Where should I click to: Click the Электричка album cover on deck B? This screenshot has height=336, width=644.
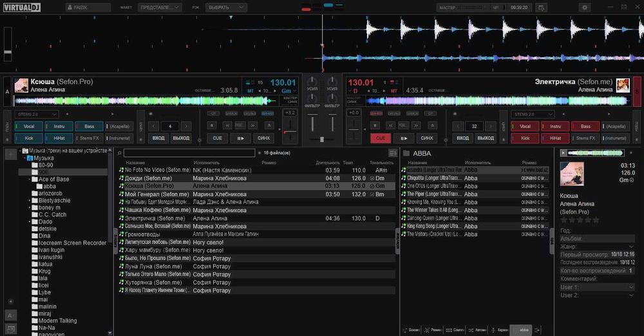623,85
